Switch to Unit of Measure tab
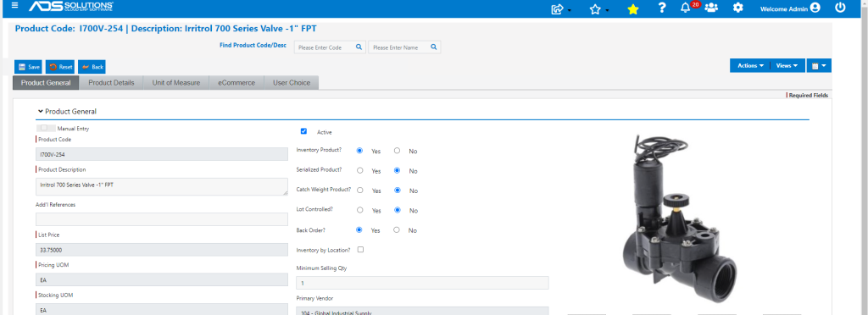 pos(176,83)
